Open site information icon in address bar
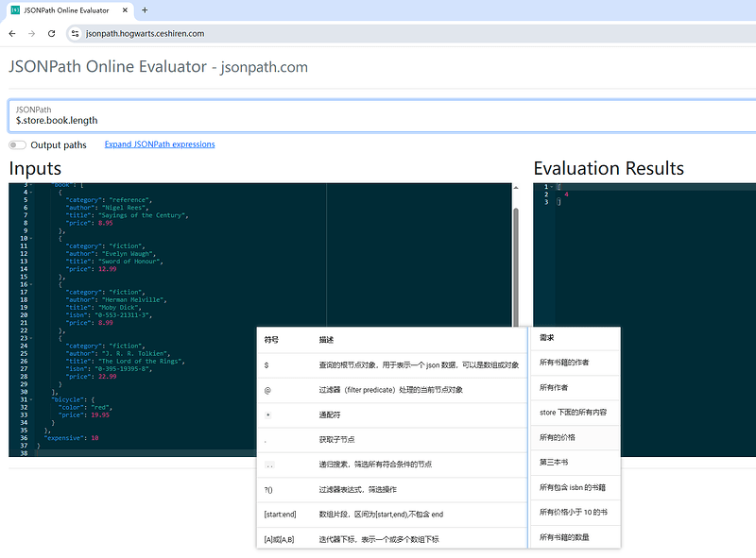This screenshot has width=756, height=558. [x=75, y=34]
